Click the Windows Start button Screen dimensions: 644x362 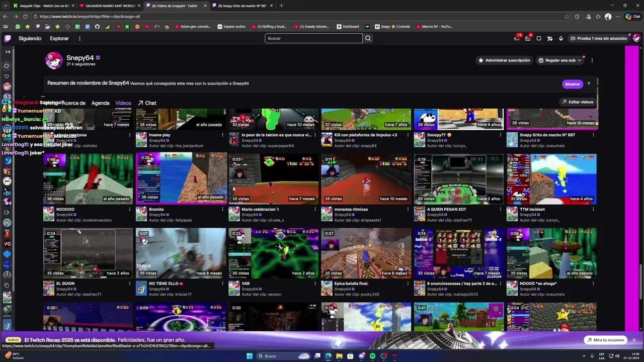point(249,356)
